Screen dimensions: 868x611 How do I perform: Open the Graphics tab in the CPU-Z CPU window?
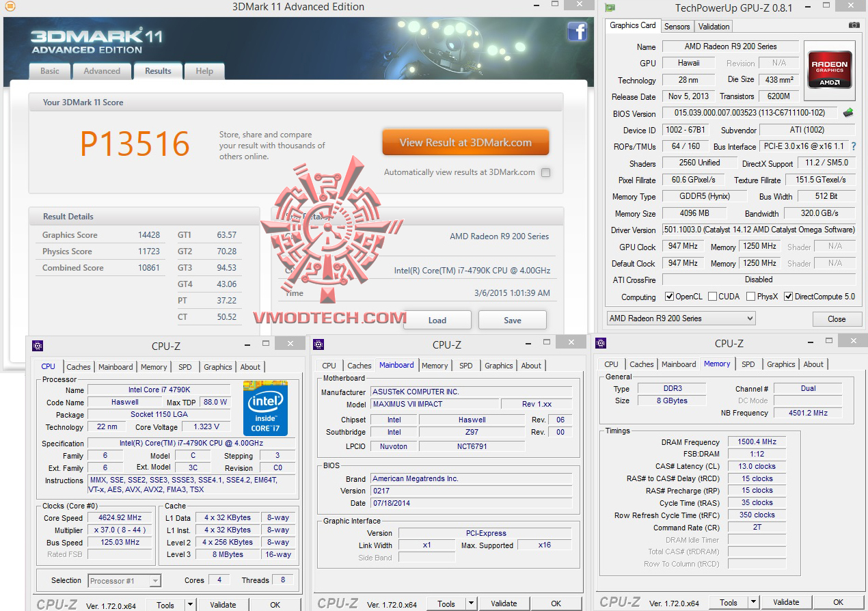click(218, 367)
